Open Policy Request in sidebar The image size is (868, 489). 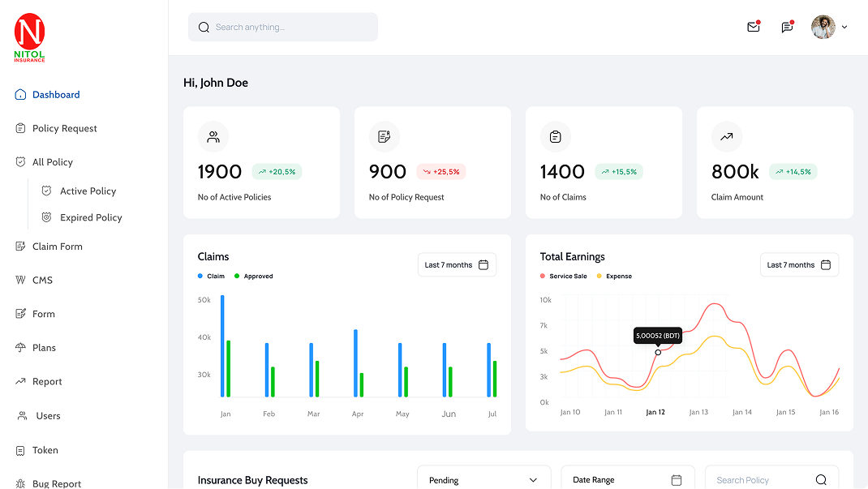coord(64,128)
